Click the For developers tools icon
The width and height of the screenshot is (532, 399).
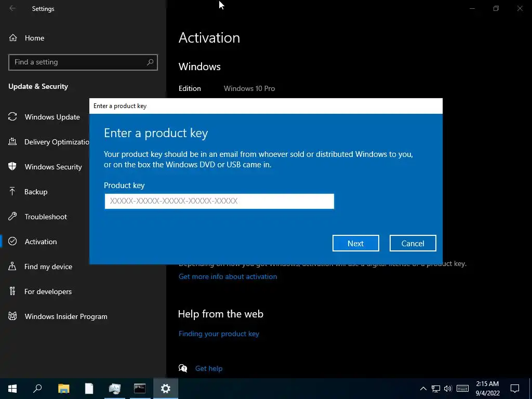click(x=12, y=291)
